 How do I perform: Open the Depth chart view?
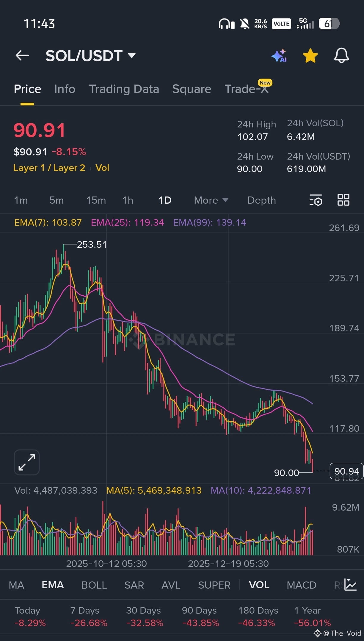click(262, 200)
